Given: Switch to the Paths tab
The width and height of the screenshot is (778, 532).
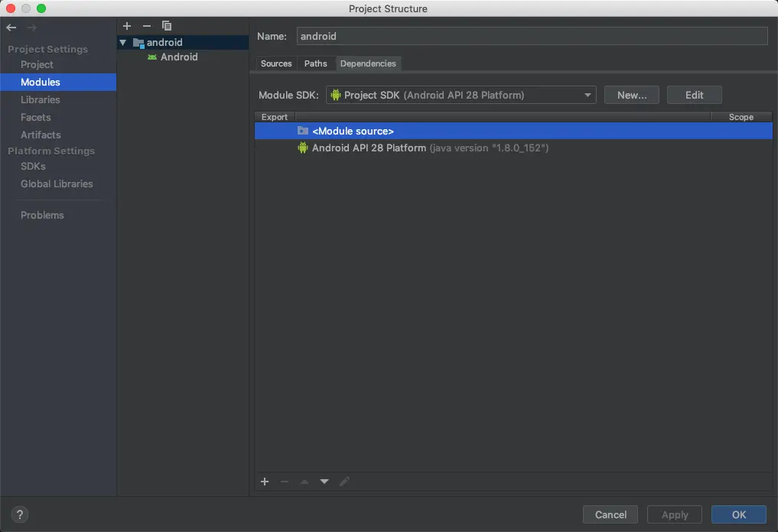Looking at the screenshot, I should 316,63.
